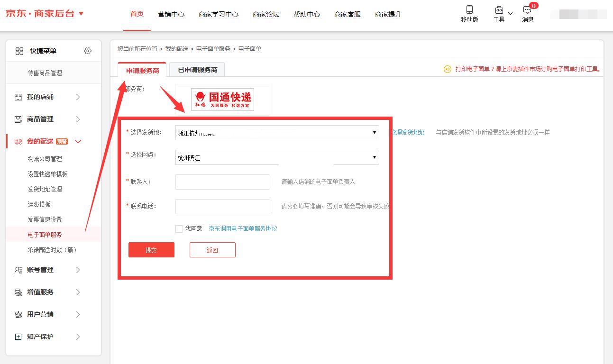Click the red 提交 button
The height and width of the screenshot is (364, 613).
coord(151,250)
